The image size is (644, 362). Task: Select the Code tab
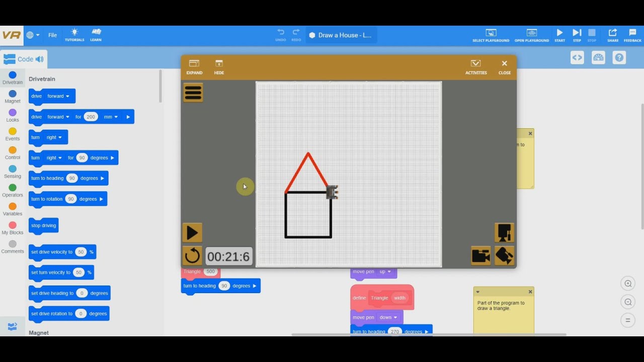click(x=24, y=59)
